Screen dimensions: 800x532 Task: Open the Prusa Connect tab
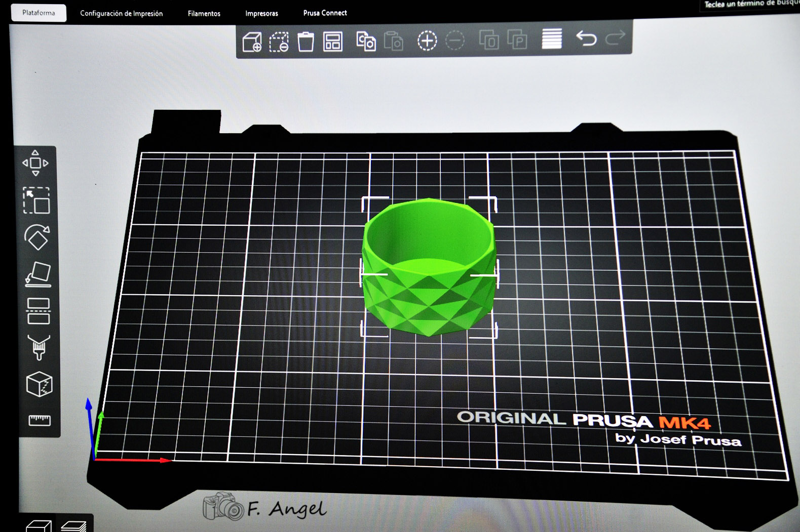click(x=325, y=13)
